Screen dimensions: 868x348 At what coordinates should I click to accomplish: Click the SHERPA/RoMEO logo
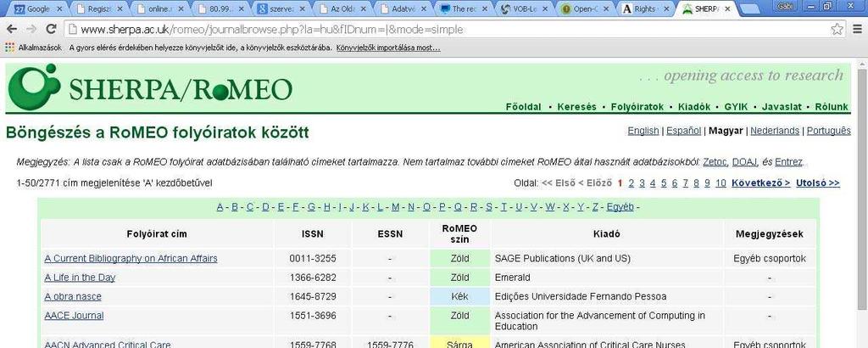coord(149,87)
